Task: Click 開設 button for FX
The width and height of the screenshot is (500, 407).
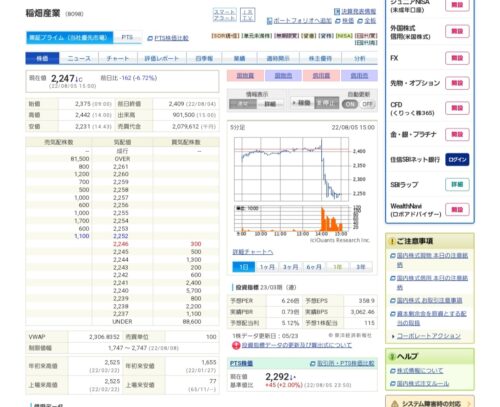Action: 457,58
